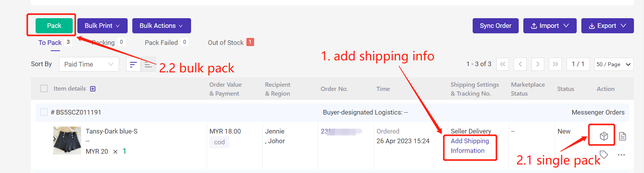Image resolution: width=644 pixels, height=173 pixels.
Task: Click the single pack box icon
Action: [x=603, y=136]
